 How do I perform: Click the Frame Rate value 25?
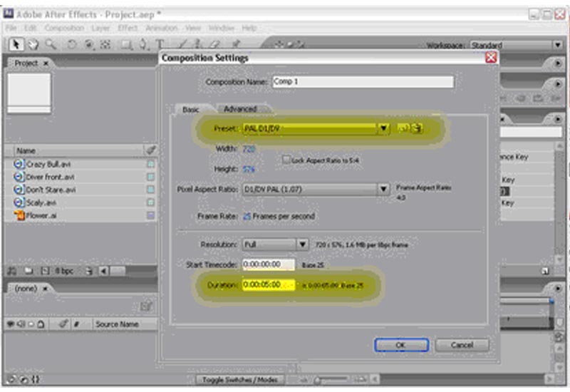[x=247, y=216]
